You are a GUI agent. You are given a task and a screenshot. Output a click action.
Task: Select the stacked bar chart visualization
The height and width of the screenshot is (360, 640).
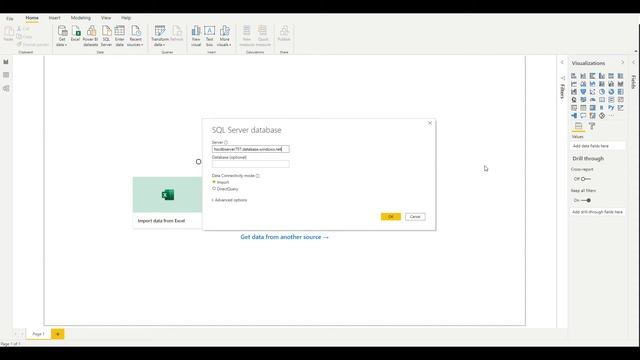pos(574,76)
